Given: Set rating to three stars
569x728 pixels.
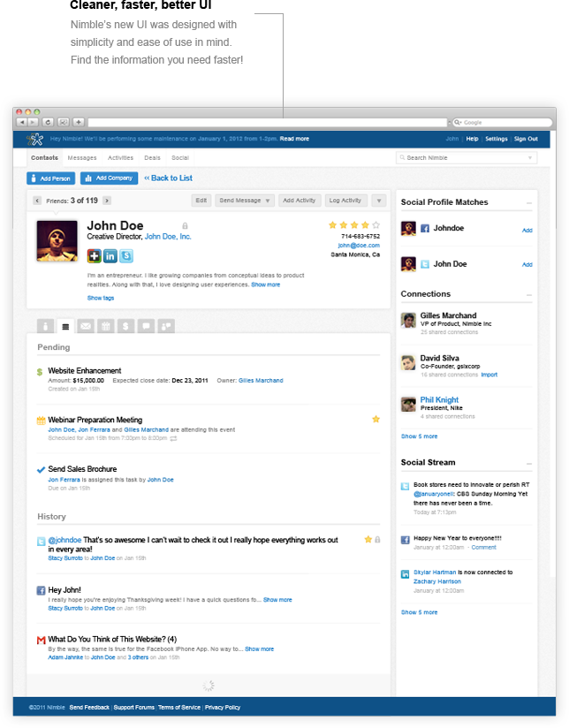Looking at the screenshot, I should click(354, 225).
